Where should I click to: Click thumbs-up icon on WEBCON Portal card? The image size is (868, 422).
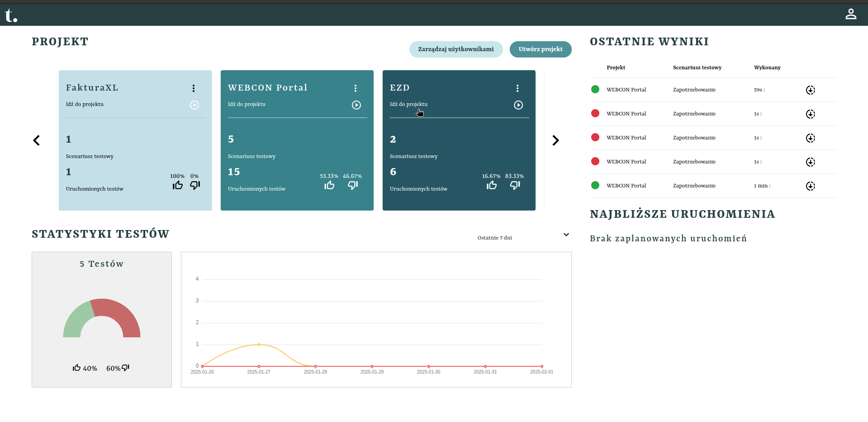tap(329, 185)
